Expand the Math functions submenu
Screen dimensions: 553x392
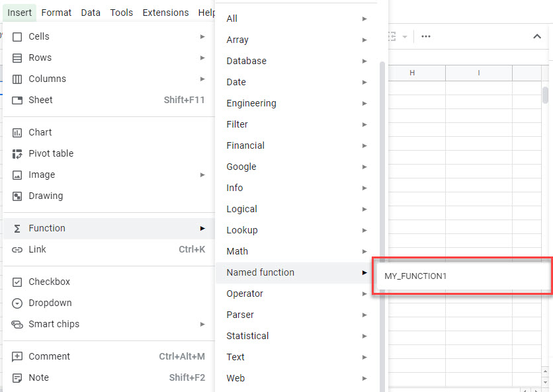tap(237, 251)
